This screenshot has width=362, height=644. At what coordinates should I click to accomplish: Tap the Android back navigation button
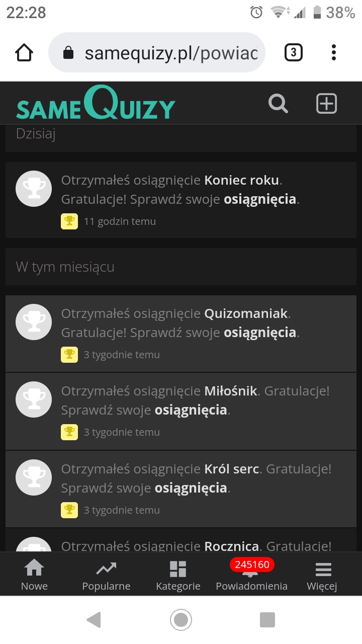94,619
